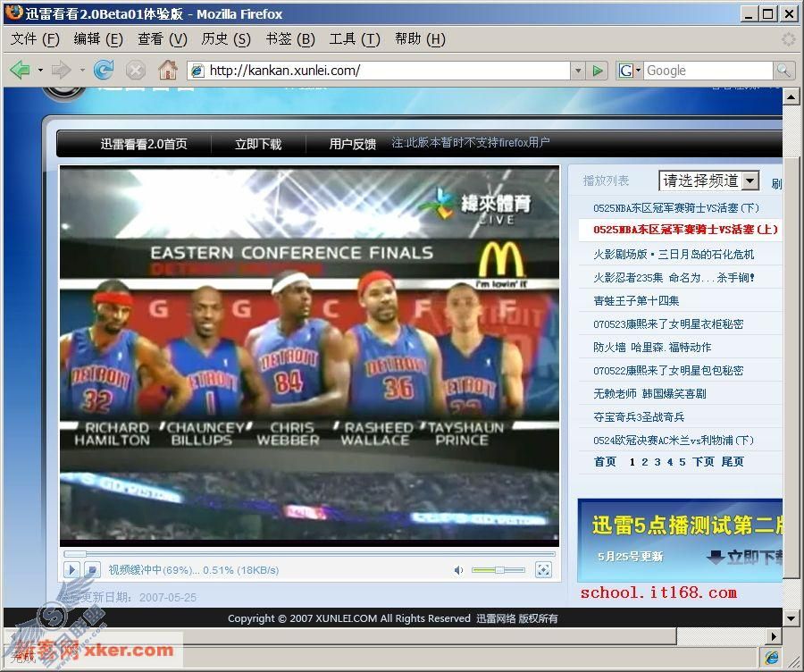Open the Home page icon
Image resolution: width=804 pixels, height=672 pixels.
click(168, 70)
